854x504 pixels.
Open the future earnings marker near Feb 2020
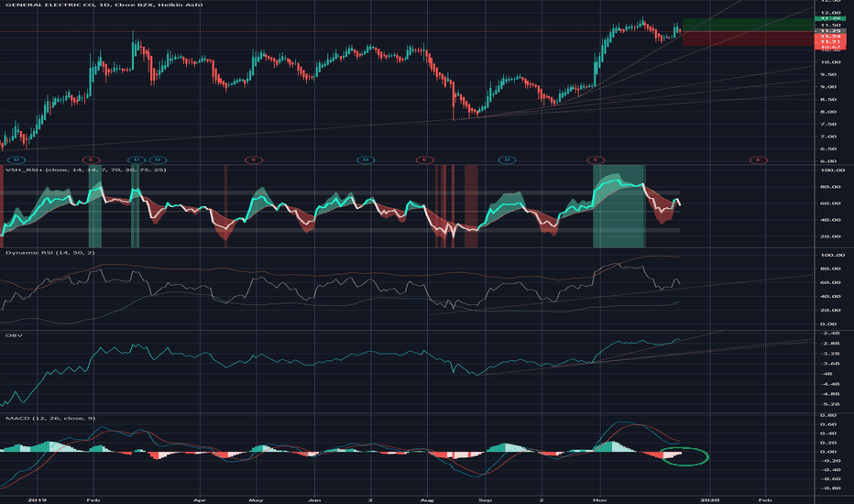(x=758, y=159)
